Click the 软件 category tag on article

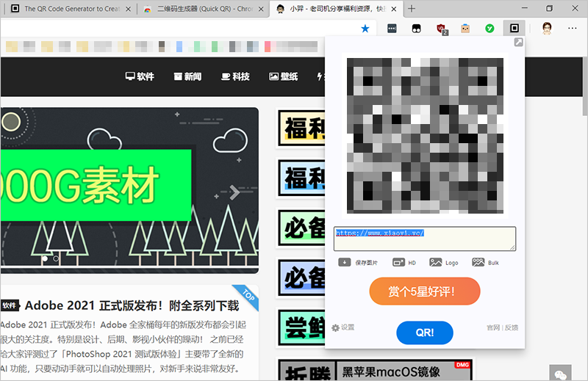point(10,305)
